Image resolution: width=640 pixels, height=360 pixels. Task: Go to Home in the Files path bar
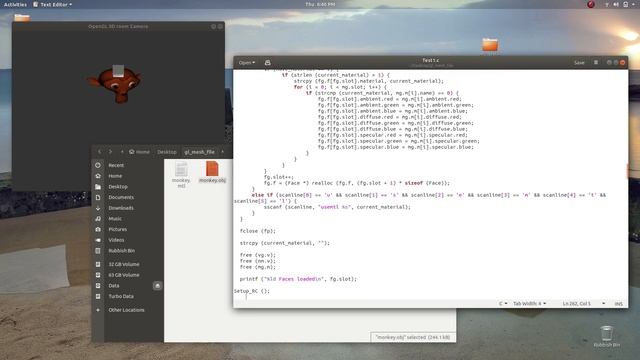click(140, 152)
